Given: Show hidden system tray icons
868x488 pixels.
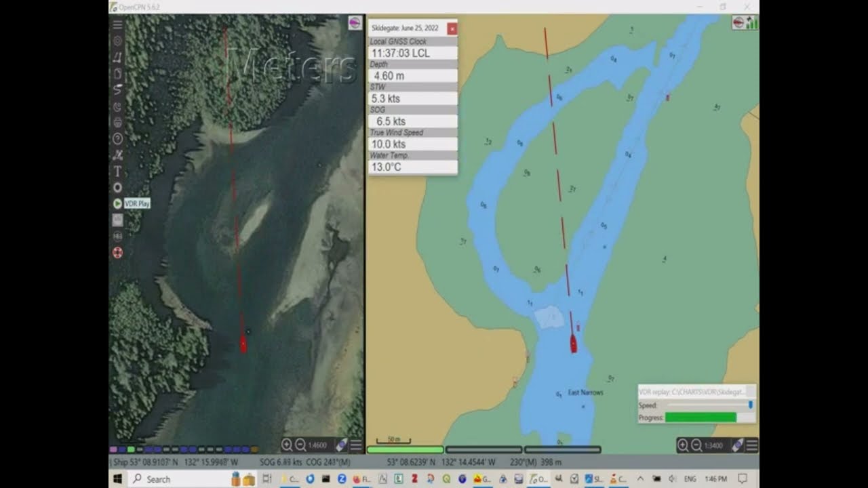Looking at the screenshot, I should 639,479.
